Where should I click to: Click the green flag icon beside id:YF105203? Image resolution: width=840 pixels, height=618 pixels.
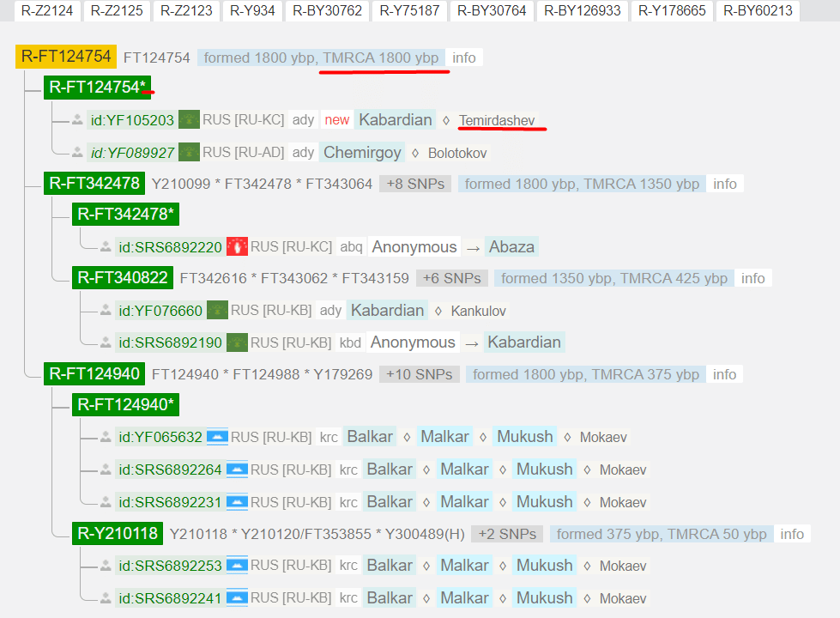(x=189, y=120)
